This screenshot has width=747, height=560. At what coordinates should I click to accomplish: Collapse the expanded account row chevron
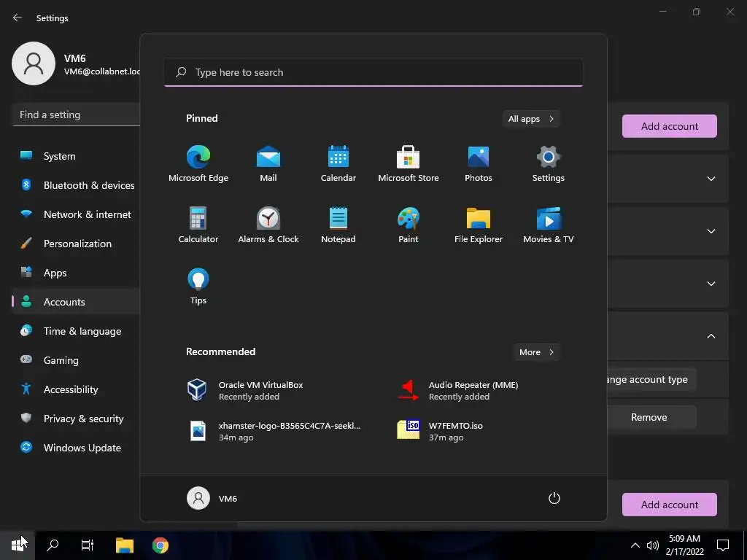click(711, 336)
